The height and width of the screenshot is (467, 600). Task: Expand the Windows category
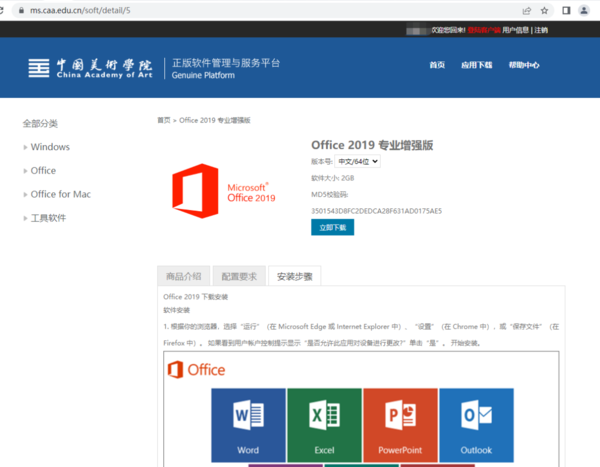(x=50, y=147)
